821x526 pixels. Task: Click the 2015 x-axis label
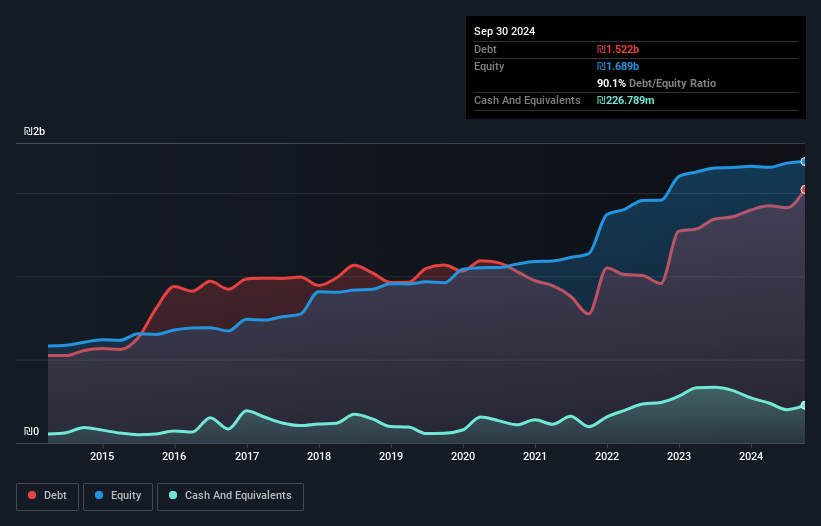click(x=102, y=456)
